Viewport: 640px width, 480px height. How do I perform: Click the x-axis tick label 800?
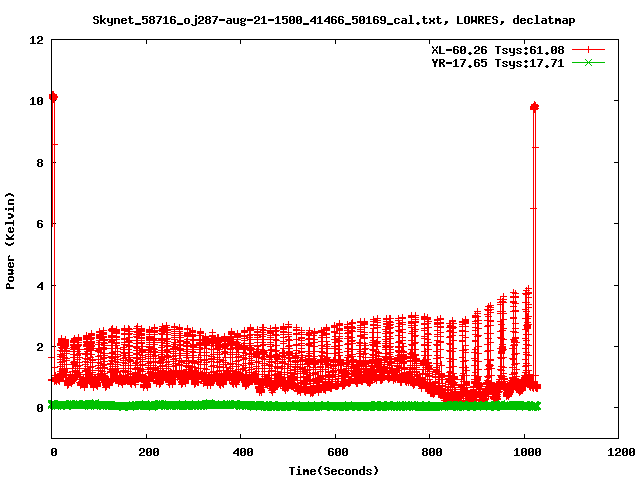432,452
